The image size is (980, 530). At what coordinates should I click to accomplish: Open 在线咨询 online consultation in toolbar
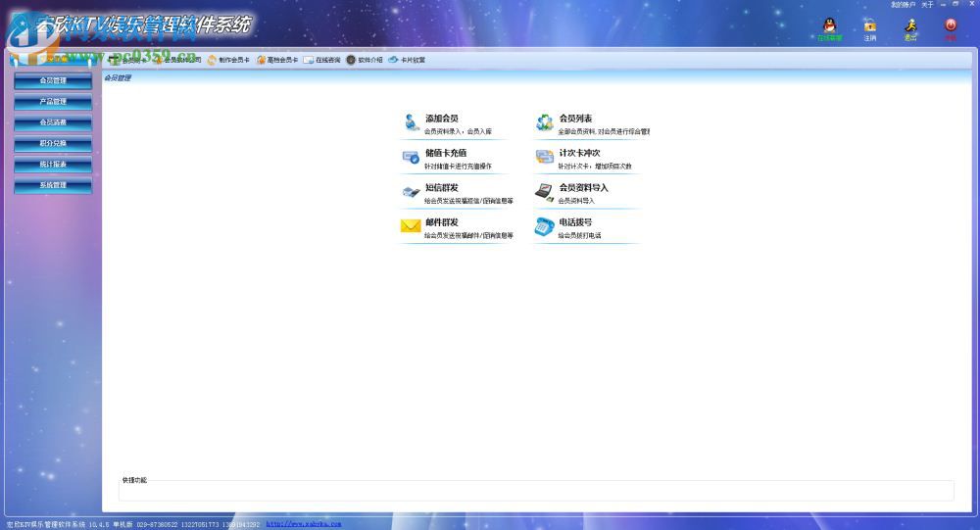pyautogui.click(x=321, y=60)
